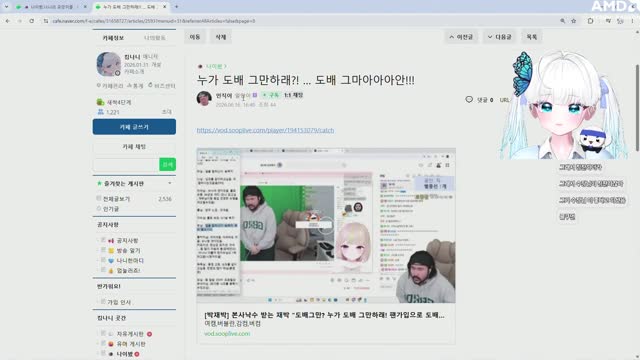Select the active 누가 도배 그만하래 tab
Viewport: 640px width, 360px height.
pos(131,7)
